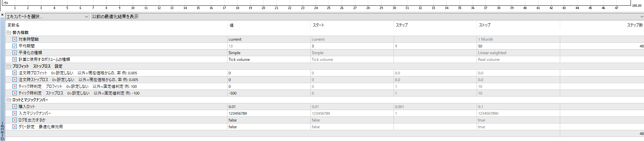
Task: Enable optimization for 対象時間軸 parameter
Action: [x=15, y=39]
